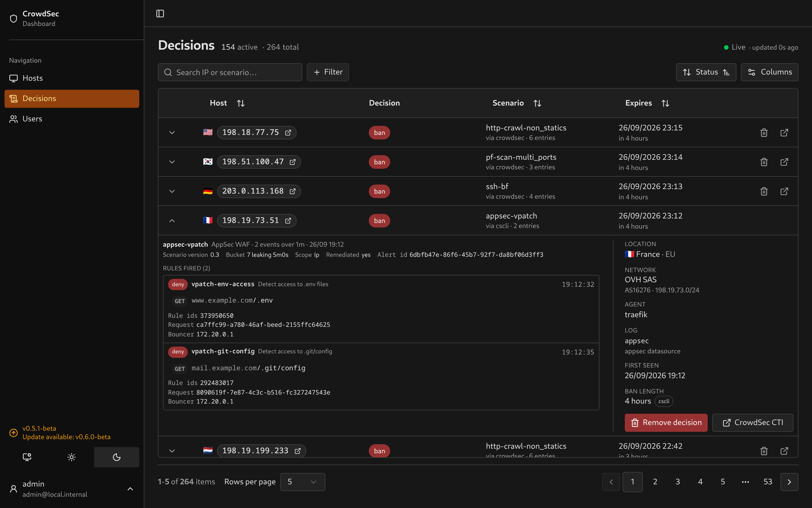
Task: Expand the 203.0.113.168 row
Action: pyautogui.click(x=172, y=191)
